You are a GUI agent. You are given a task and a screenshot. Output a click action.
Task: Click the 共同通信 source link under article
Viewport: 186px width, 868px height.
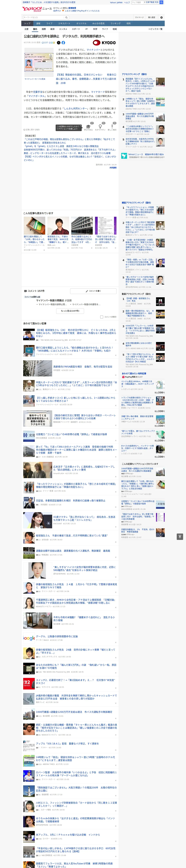(x=113, y=168)
